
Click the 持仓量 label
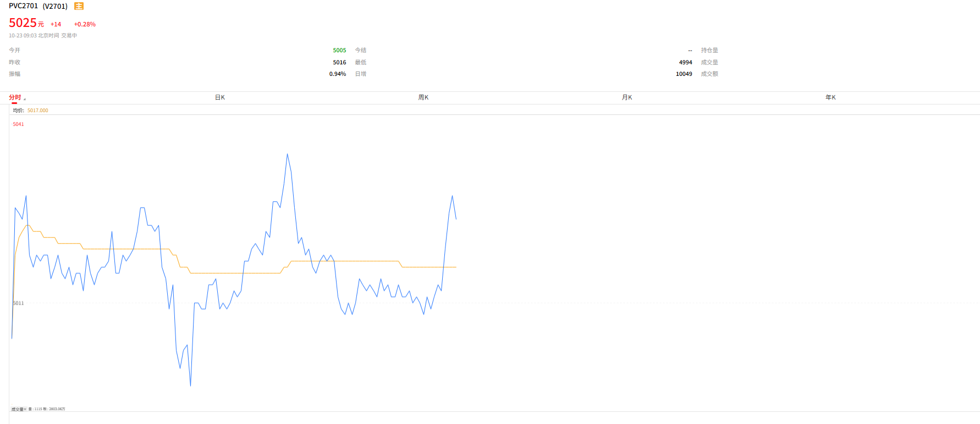[709, 50]
